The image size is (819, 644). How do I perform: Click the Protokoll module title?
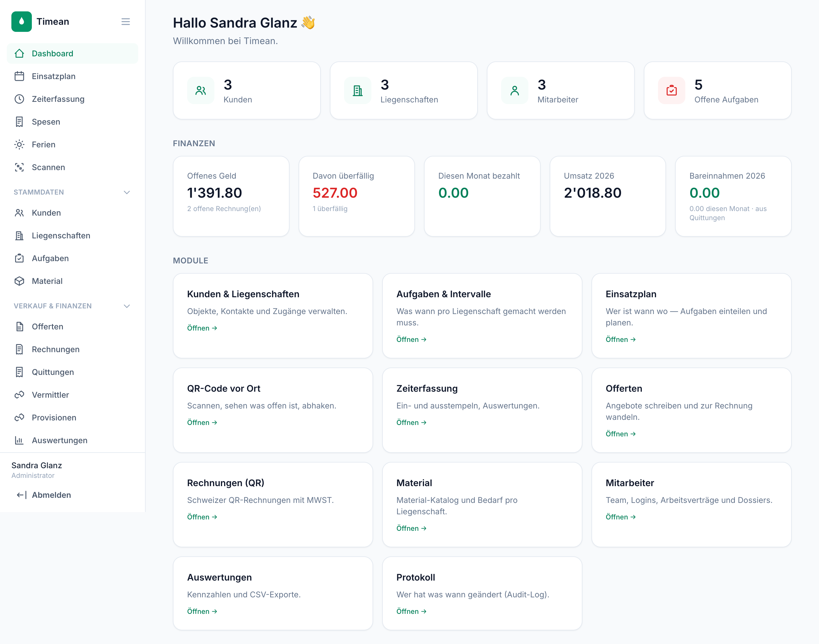(415, 577)
